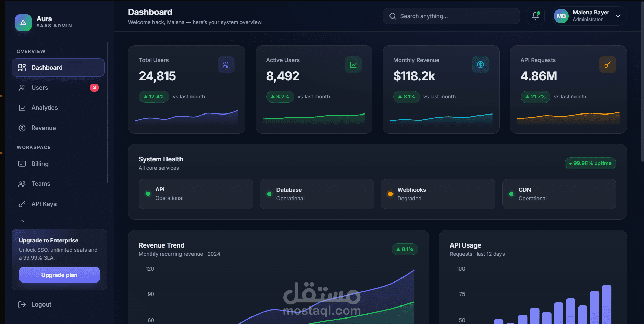The width and height of the screenshot is (644, 324).
Task: Click the CDN green status dot
Action: [511, 194]
